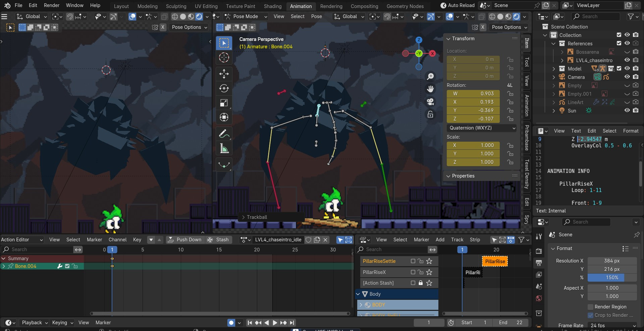The height and width of the screenshot is (331, 644).
Task: Click the fake user shield for action
Action: click(308, 240)
